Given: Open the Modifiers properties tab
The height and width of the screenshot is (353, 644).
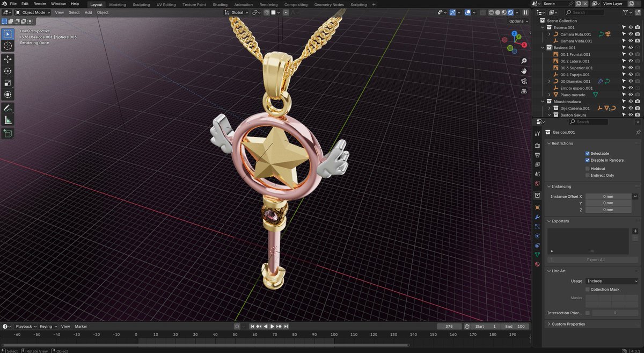Looking at the screenshot, I should coord(537,217).
